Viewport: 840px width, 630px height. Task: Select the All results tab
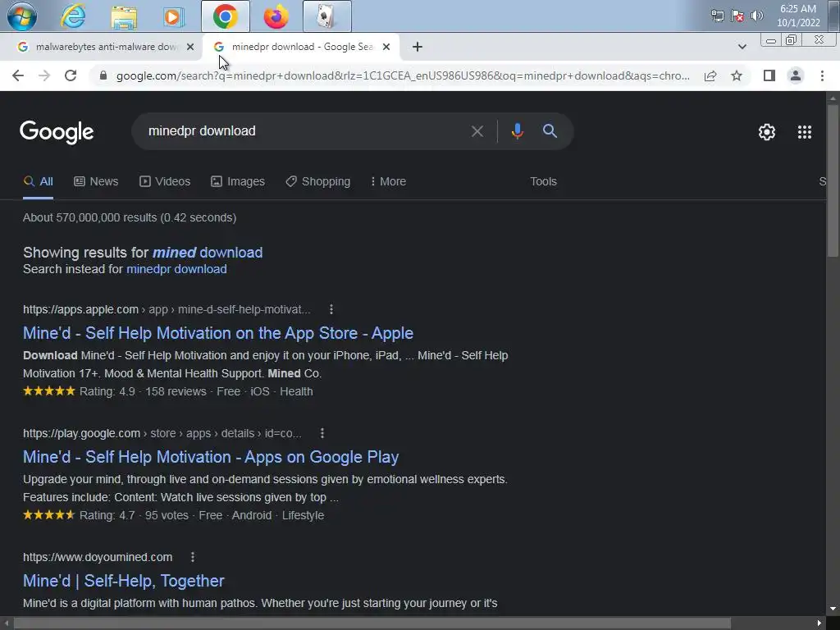pyautogui.click(x=38, y=181)
